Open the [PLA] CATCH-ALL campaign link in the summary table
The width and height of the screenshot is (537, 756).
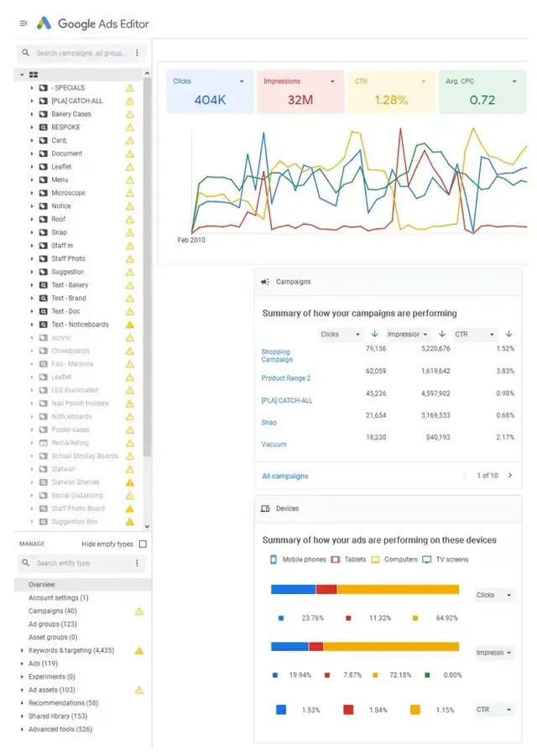click(287, 400)
